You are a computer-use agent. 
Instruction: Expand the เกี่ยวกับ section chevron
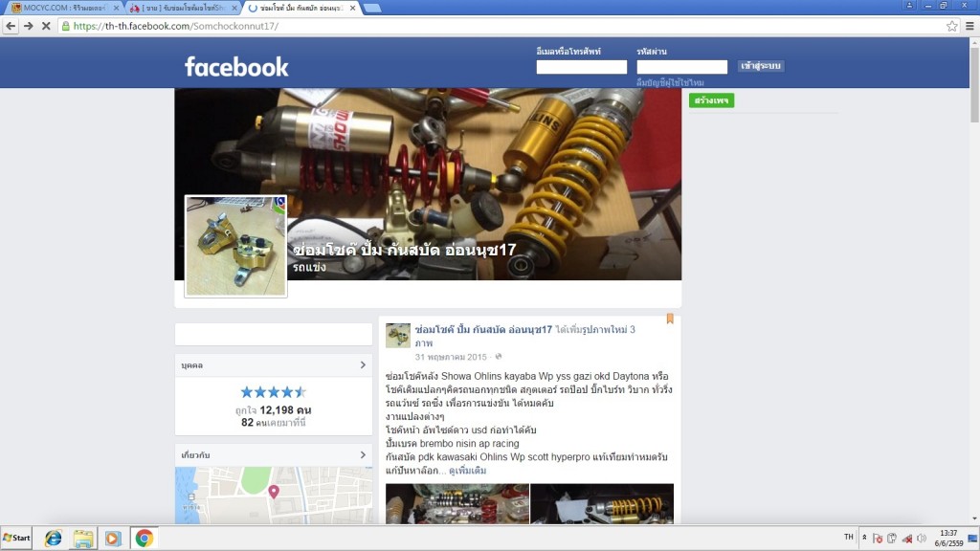pyautogui.click(x=363, y=454)
